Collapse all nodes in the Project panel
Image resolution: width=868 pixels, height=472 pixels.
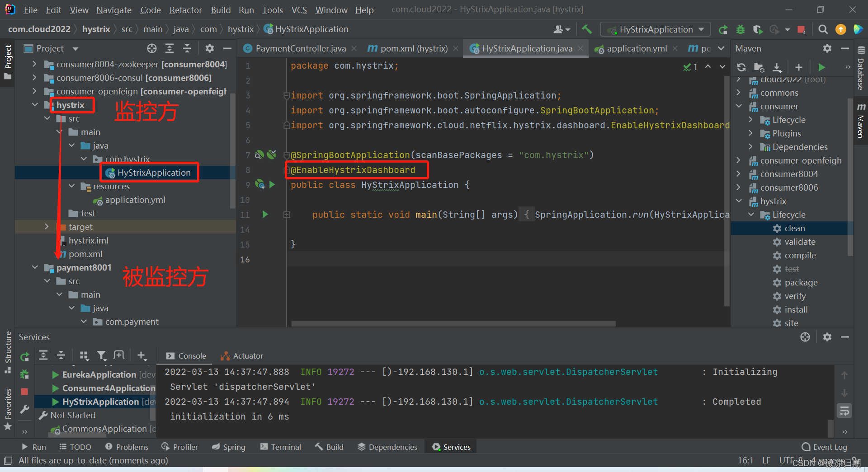187,48
